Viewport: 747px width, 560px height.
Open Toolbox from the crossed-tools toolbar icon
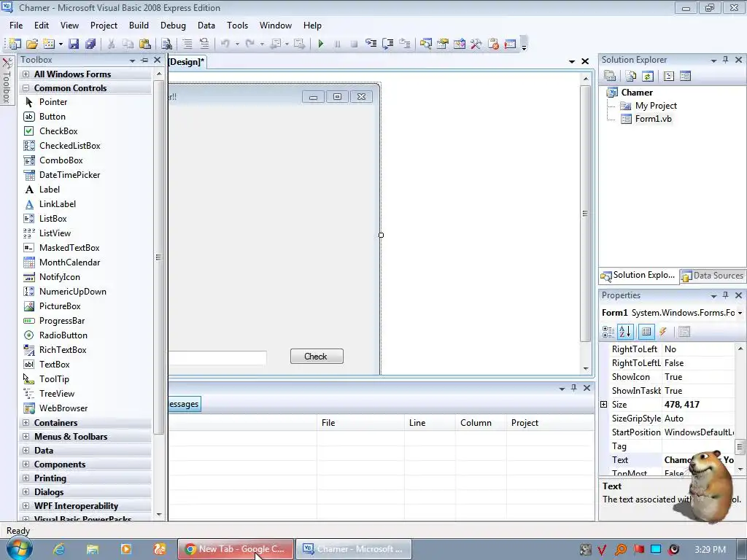point(476,44)
